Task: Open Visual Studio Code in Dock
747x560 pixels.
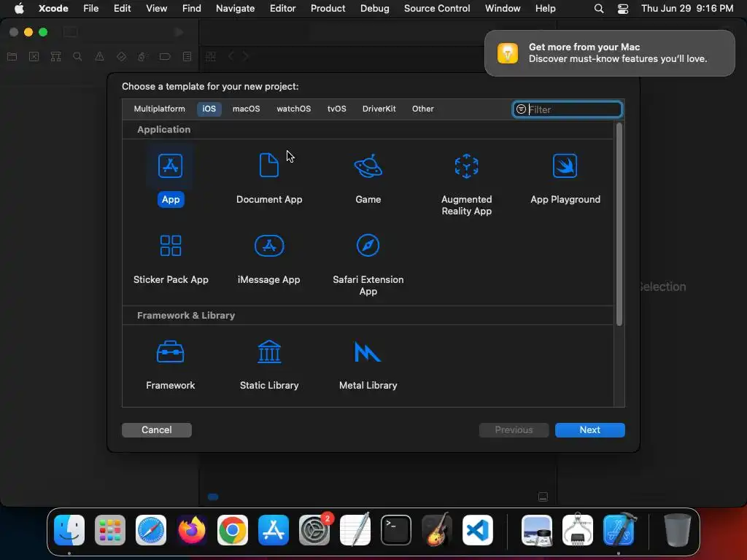Action: 478,530
